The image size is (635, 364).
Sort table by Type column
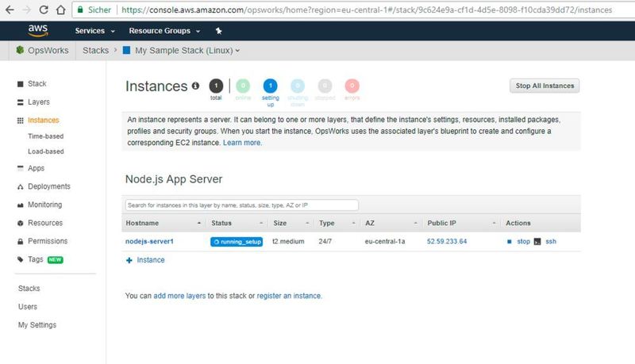[337, 223]
